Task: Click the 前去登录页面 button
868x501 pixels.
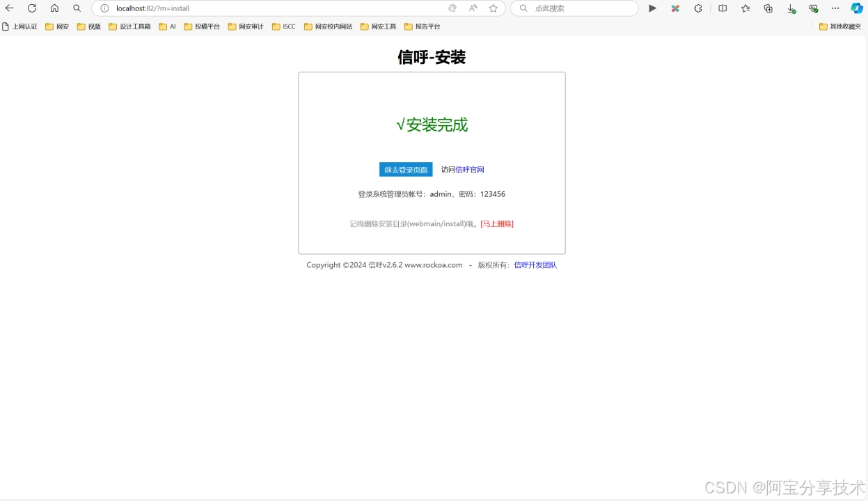Action: click(406, 170)
